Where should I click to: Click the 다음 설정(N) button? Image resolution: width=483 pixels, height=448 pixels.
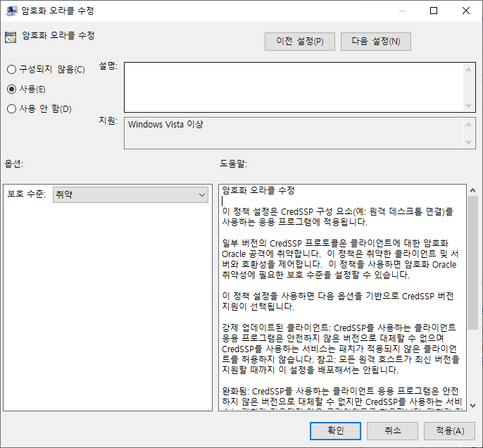click(x=376, y=42)
